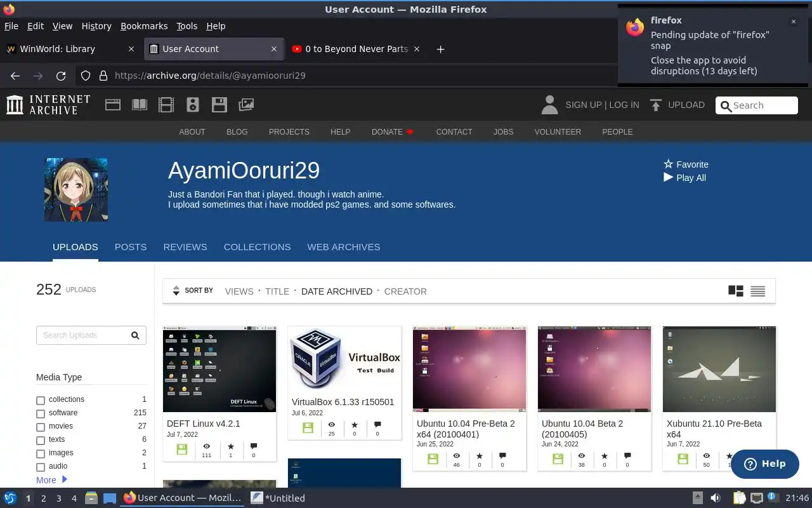Open the History menu
Image resolution: width=812 pixels, height=508 pixels.
click(96, 26)
